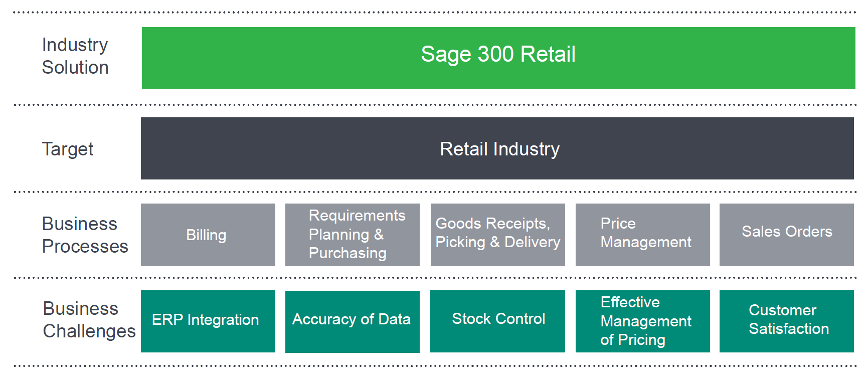The height and width of the screenshot is (379, 868).
Task: Click Effective Management of Pricing tile
Action: pyautogui.click(x=643, y=321)
